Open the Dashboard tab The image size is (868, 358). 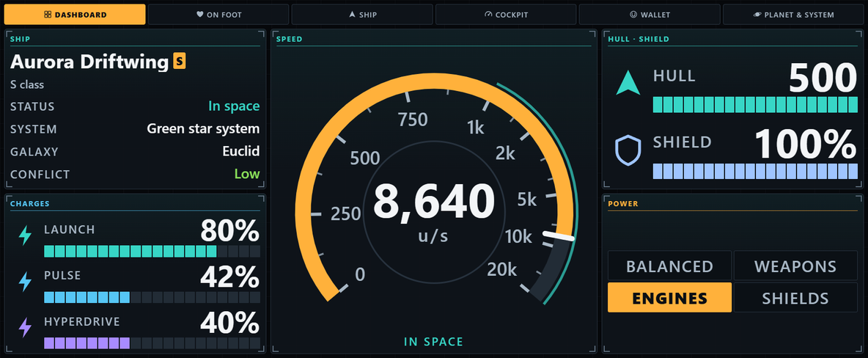75,15
